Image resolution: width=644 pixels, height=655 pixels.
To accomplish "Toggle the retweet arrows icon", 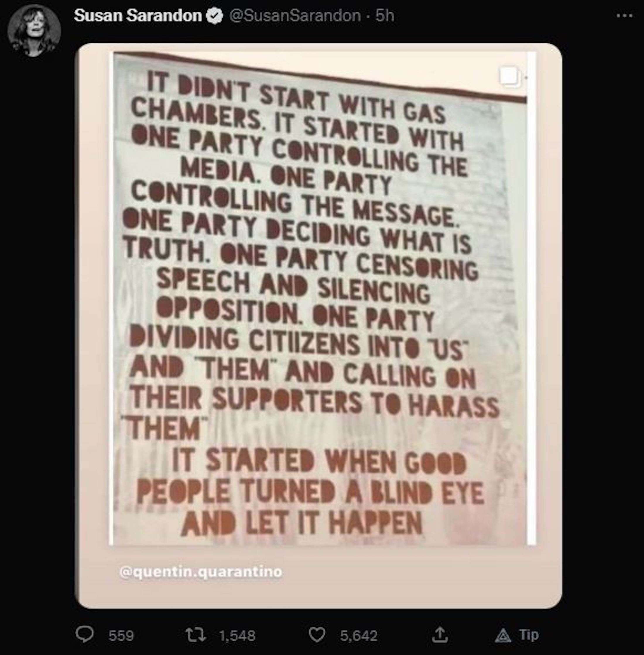I will click(196, 635).
